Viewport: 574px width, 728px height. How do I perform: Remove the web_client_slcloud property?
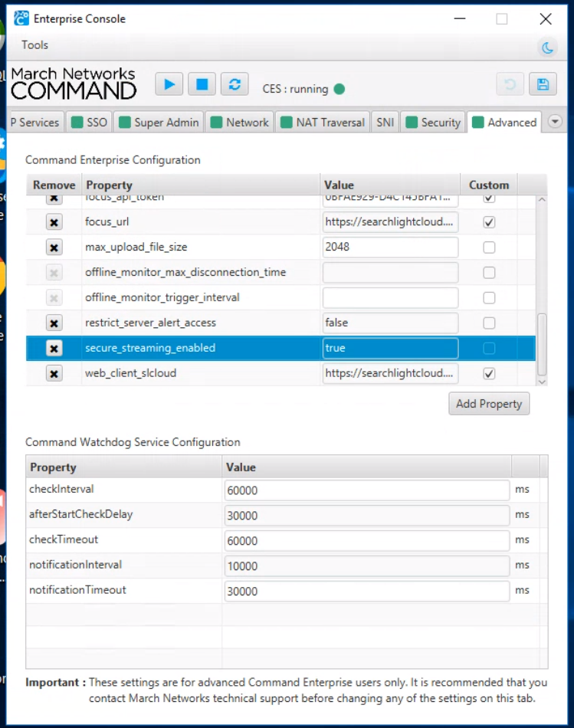54,373
